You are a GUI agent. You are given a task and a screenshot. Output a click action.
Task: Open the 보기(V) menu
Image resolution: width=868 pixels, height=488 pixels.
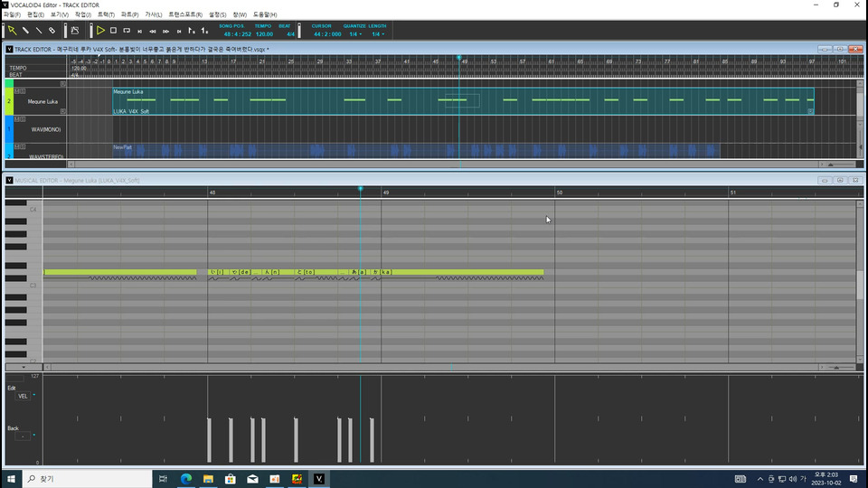(60, 15)
